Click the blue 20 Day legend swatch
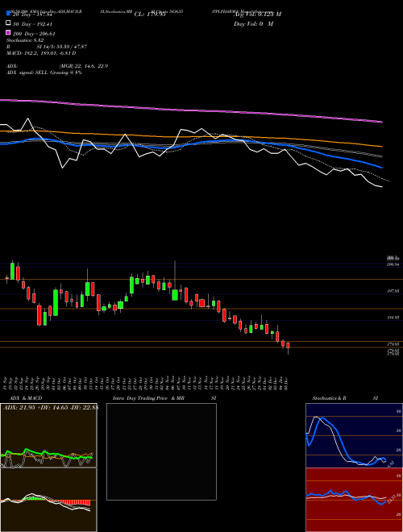This screenshot has width=403, height=532. point(9,13)
